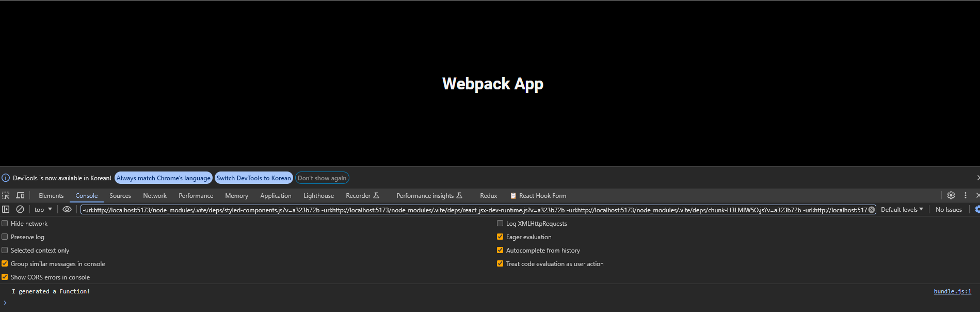
Task: Focus the console filter input field
Action: 474,210
